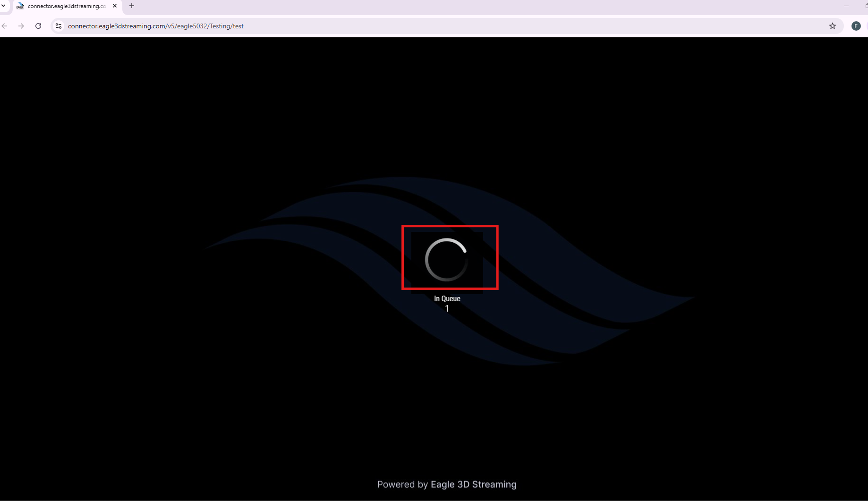Go forward using the forward arrow
868x501 pixels.
[x=21, y=26]
